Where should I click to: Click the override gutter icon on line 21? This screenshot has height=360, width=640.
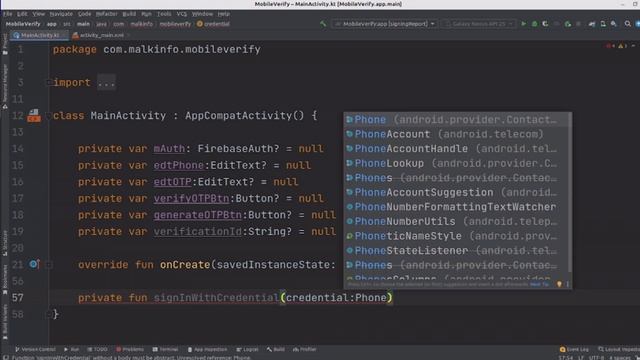tap(34, 264)
